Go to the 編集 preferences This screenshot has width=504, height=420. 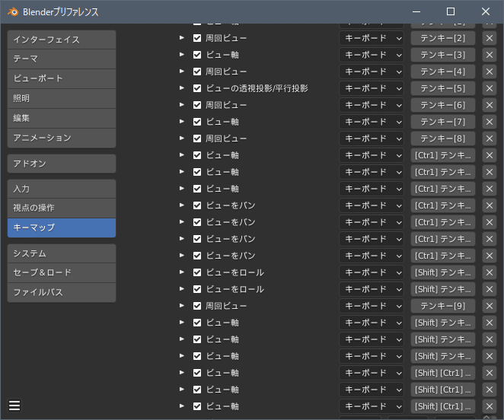tap(62, 118)
